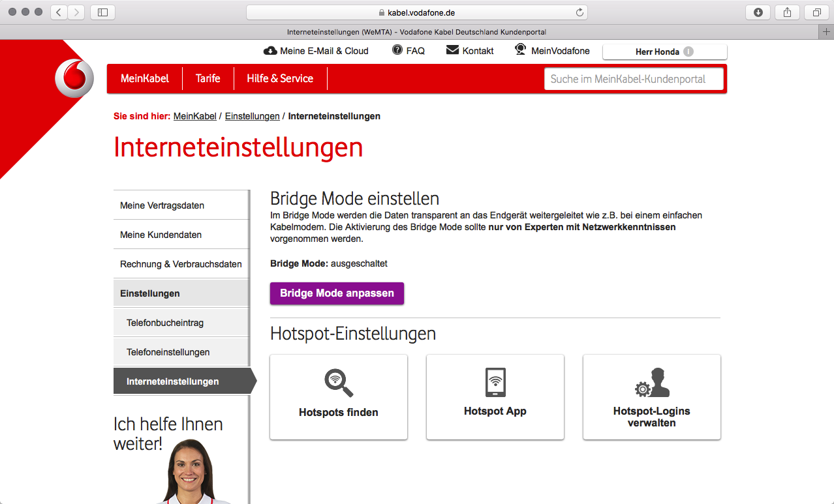Follow the Einstellungen breadcrumb link
The width and height of the screenshot is (834, 504).
pyautogui.click(x=253, y=116)
